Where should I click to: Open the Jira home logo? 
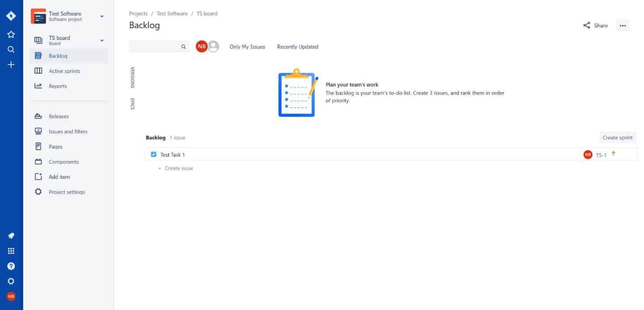11,16
